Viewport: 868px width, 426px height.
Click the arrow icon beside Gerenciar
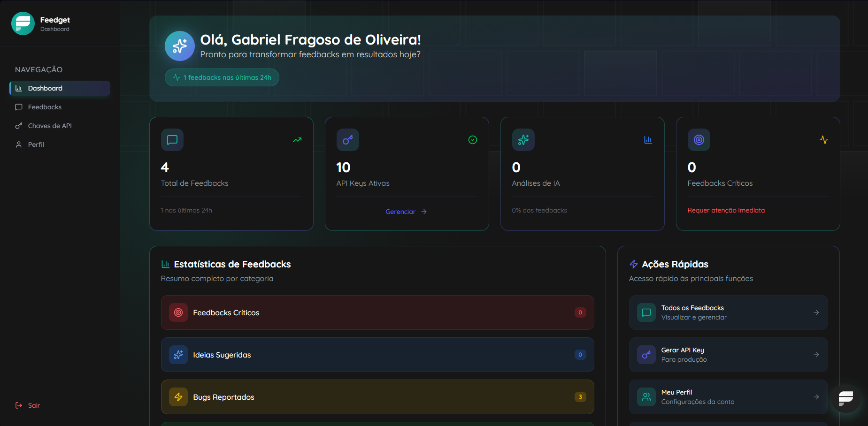pyautogui.click(x=424, y=212)
